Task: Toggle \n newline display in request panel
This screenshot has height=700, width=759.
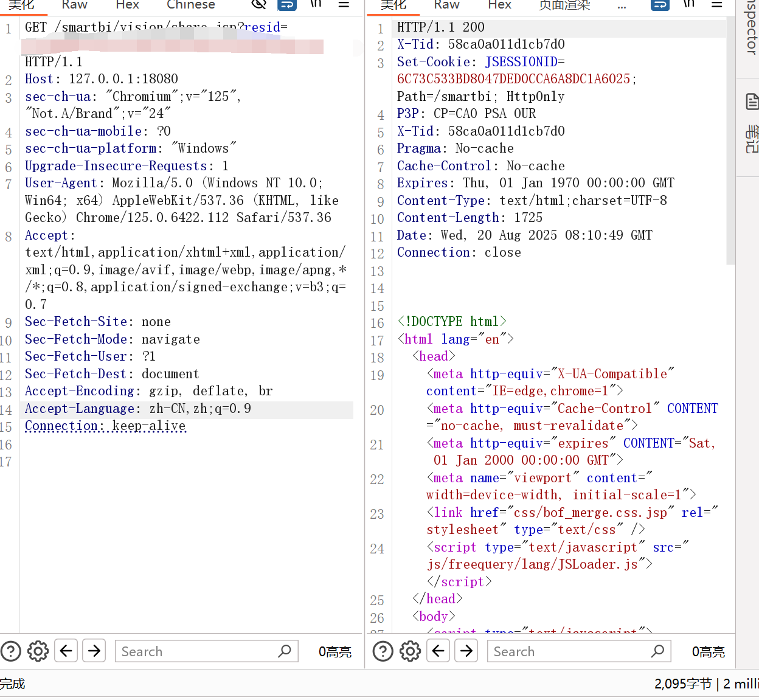Action: pyautogui.click(x=316, y=4)
